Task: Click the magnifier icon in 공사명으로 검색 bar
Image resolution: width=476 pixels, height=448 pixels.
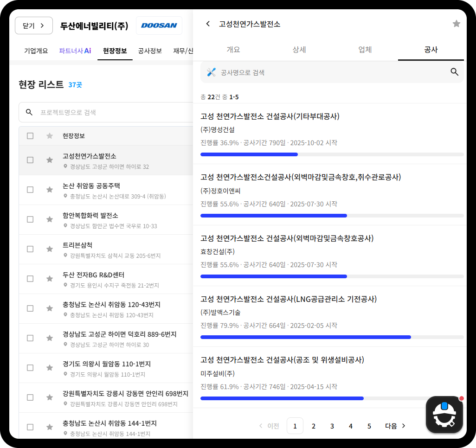Action: click(454, 72)
